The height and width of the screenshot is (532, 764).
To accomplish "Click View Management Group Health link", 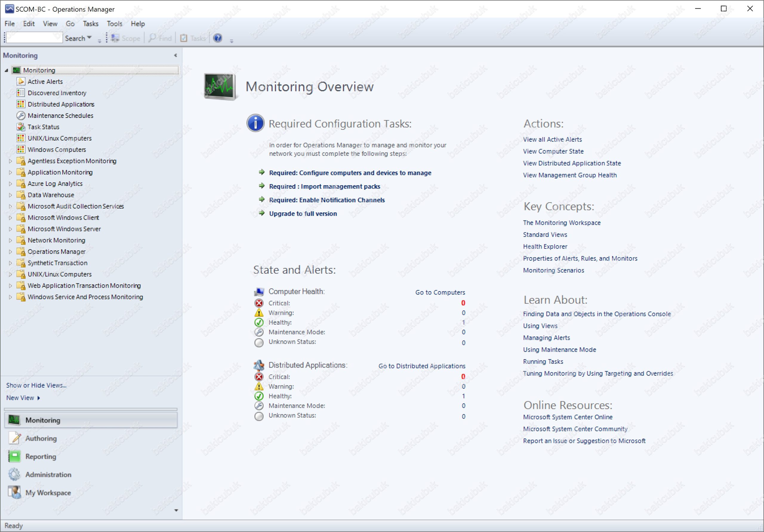I will click(570, 175).
